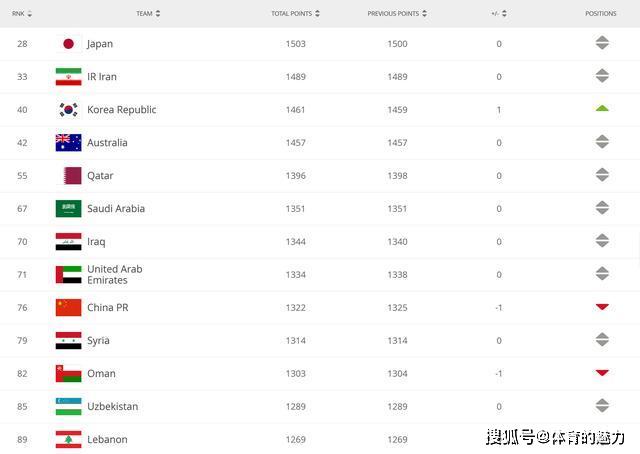
Task: Click the Saudi Arabia flag icon
Action: pyautogui.click(x=68, y=209)
